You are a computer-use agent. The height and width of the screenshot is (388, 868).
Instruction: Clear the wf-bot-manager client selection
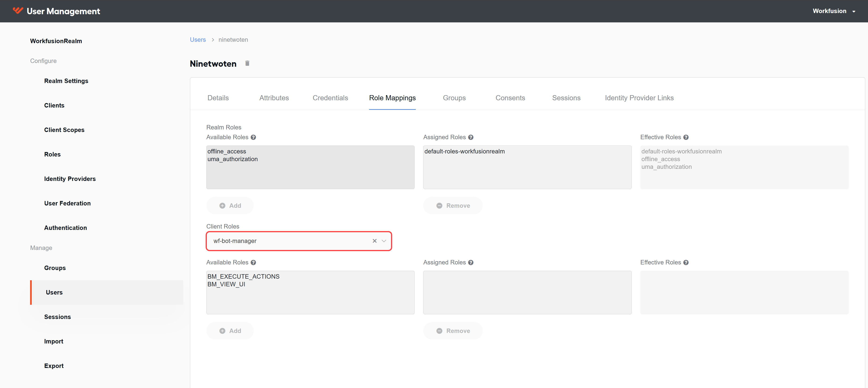[374, 241]
